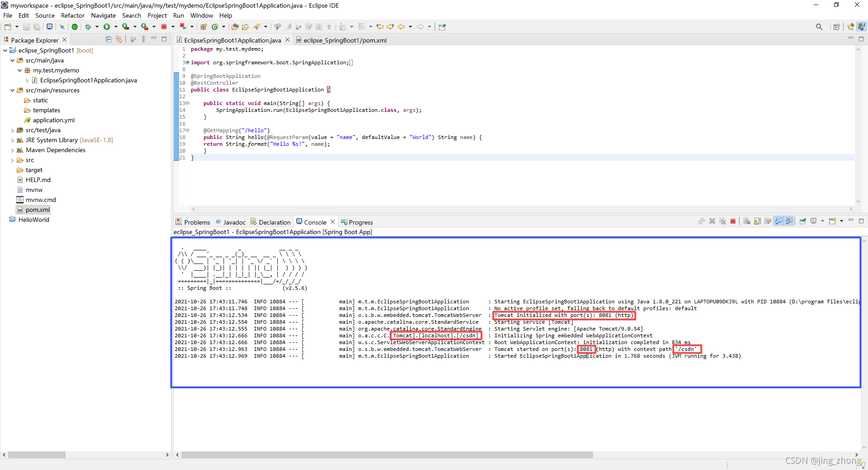Image resolution: width=868 pixels, height=470 pixels.
Task: Toggle Pin Console
Action: 803,221
